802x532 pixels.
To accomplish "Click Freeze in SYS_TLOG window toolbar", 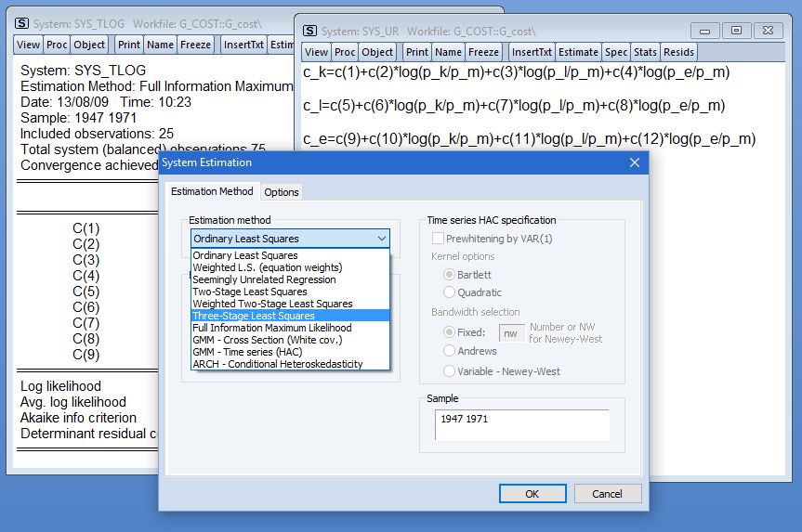I will click(197, 45).
